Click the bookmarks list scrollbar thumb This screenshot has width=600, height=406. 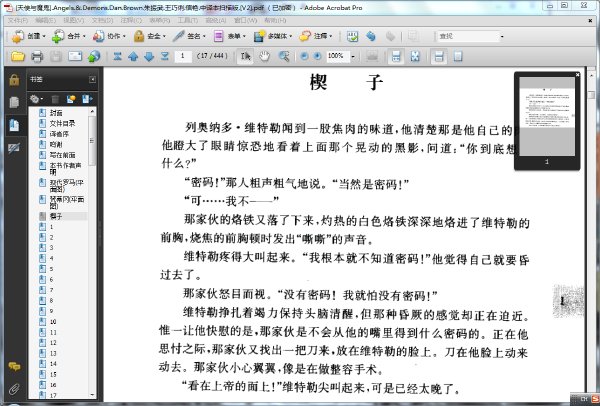pos(92,141)
